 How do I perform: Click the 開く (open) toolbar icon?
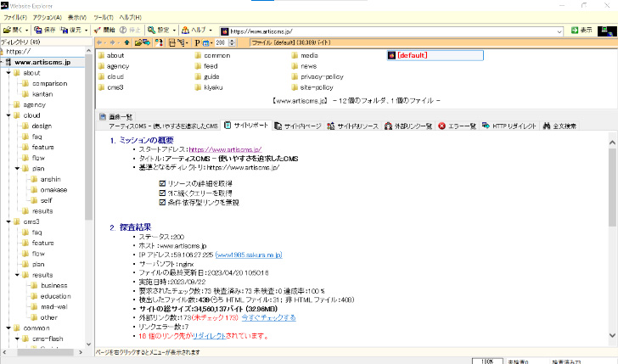(7, 30)
